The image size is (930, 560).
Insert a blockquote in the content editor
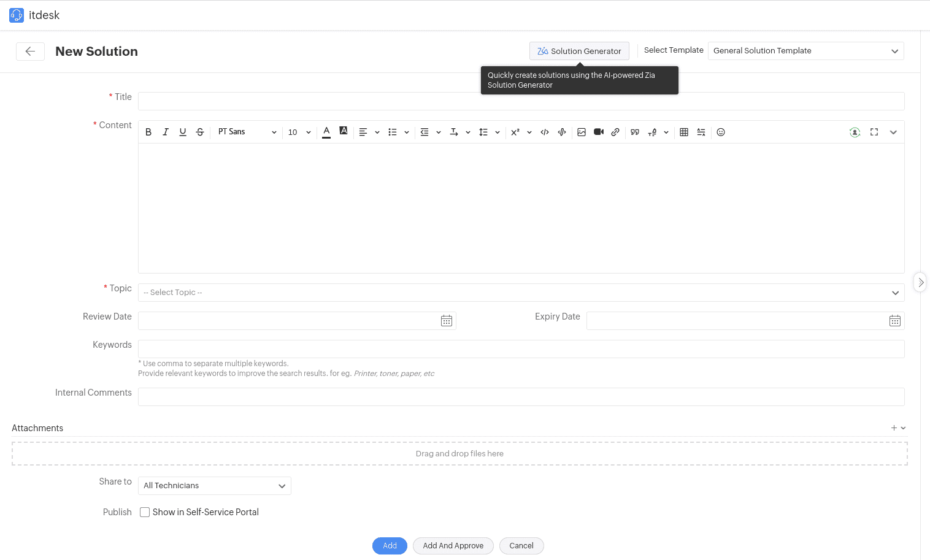(635, 132)
